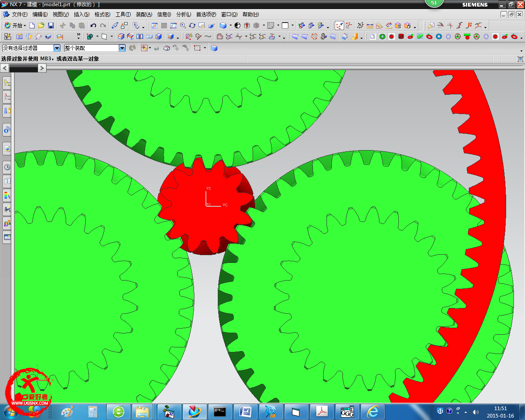Open the Analysis menu (分析)
Screen dimensions: 525x420
pyautogui.click(x=183, y=14)
